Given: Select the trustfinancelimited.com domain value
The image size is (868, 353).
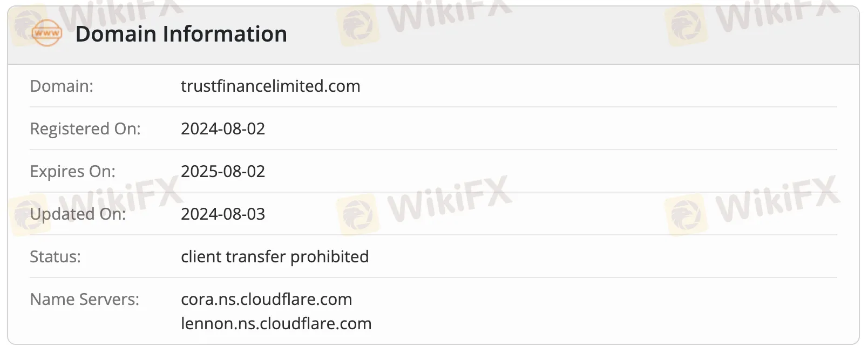Looking at the screenshot, I should pos(270,86).
